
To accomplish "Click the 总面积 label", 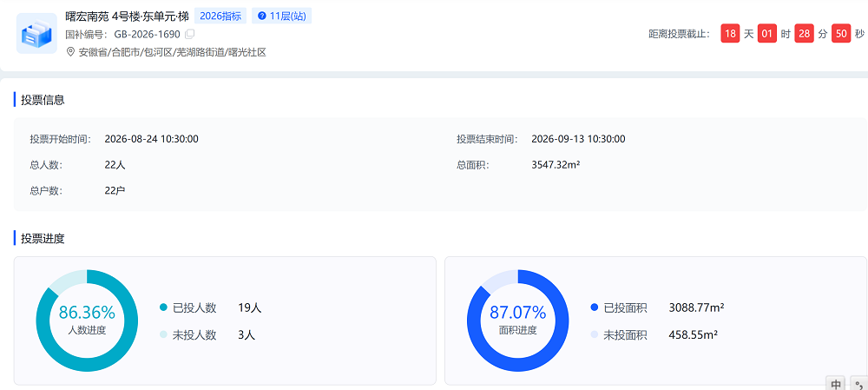I will pos(473,165).
